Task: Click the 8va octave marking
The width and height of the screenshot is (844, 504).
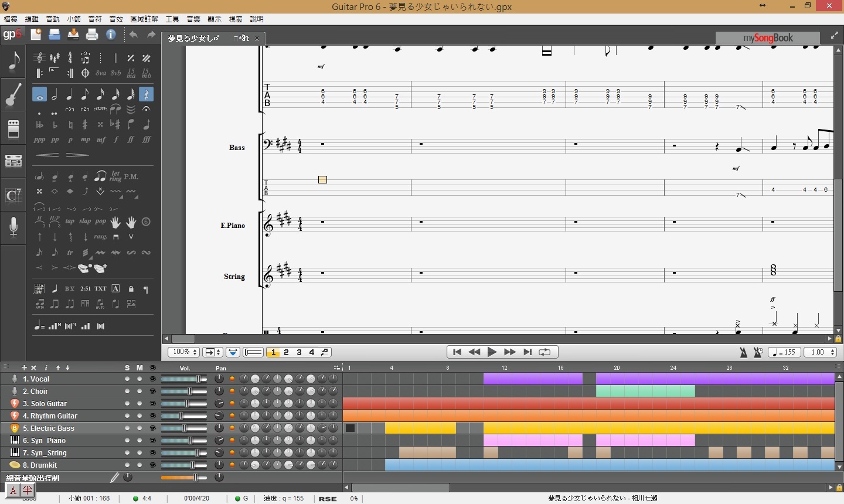Action: coord(100,73)
